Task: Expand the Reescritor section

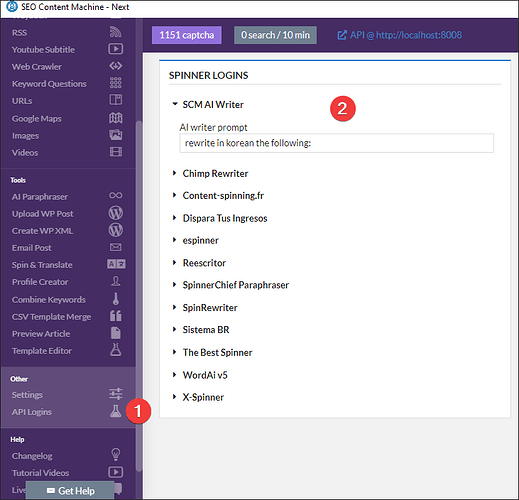Action: pos(174,263)
